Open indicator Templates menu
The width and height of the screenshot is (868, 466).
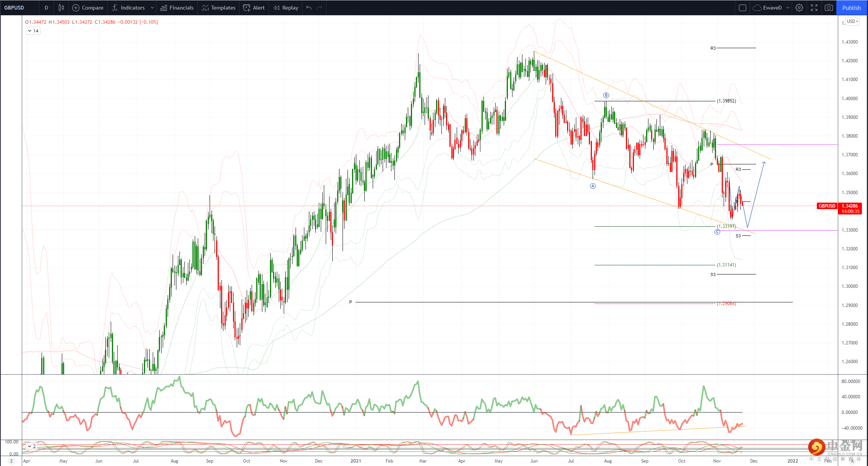pyautogui.click(x=218, y=8)
